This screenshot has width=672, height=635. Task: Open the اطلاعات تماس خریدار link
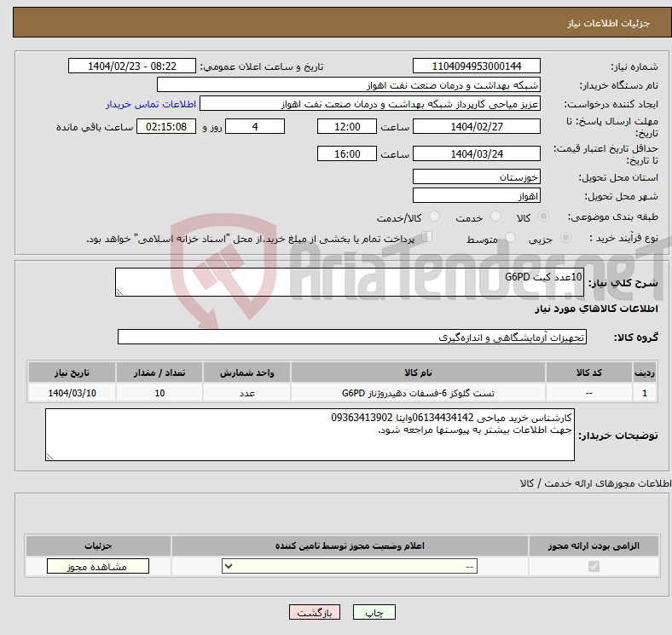[151, 104]
